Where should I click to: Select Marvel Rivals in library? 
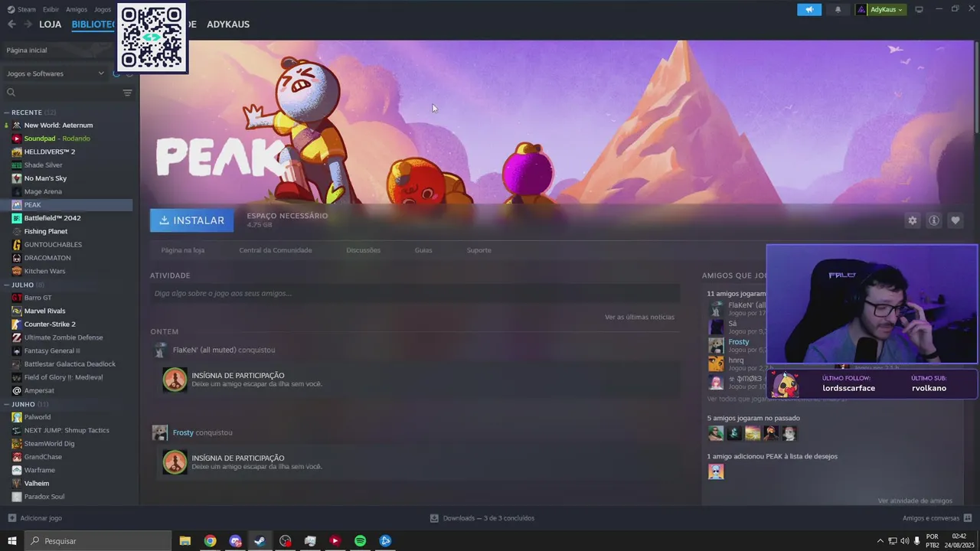click(44, 311)
